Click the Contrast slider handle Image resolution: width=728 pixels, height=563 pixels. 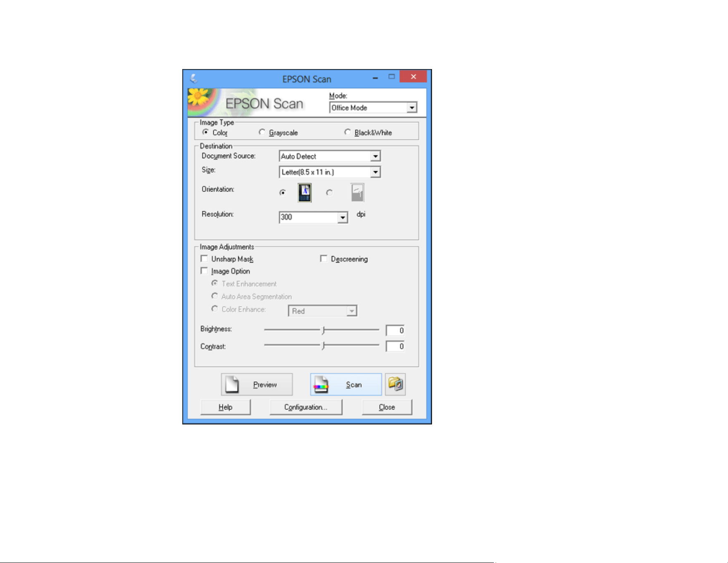coord(323,345)
